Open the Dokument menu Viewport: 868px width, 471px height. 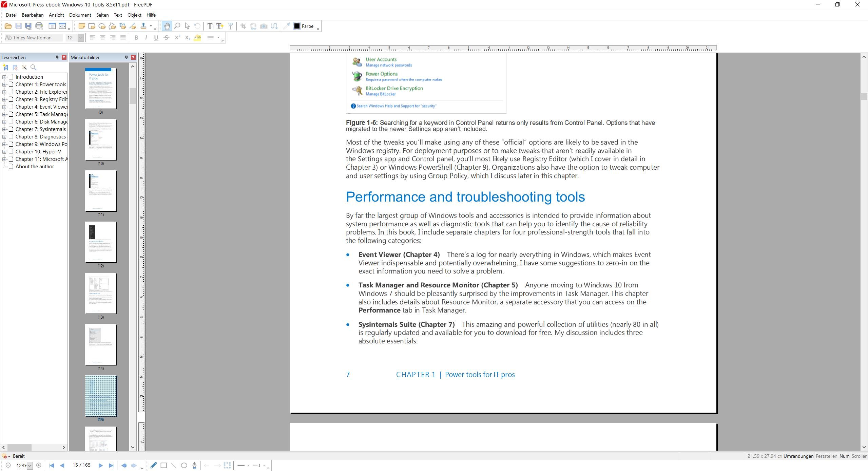click(x=80, y=15)
